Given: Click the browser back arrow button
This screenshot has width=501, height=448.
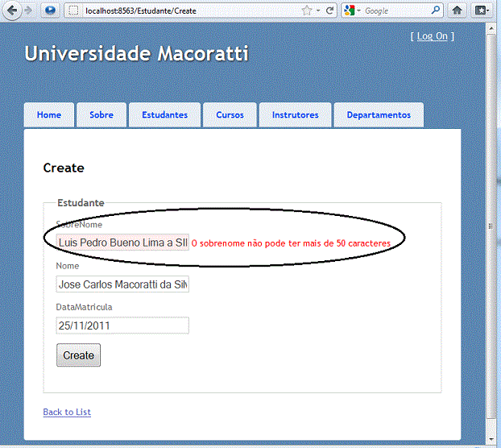Looking at the screenshot, I should tap(12, 10).
